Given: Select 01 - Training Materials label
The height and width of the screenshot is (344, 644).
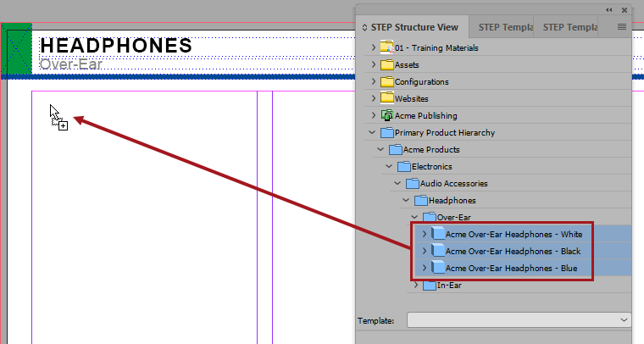Looking at the screenshot, I should click(x=436, y=47).
